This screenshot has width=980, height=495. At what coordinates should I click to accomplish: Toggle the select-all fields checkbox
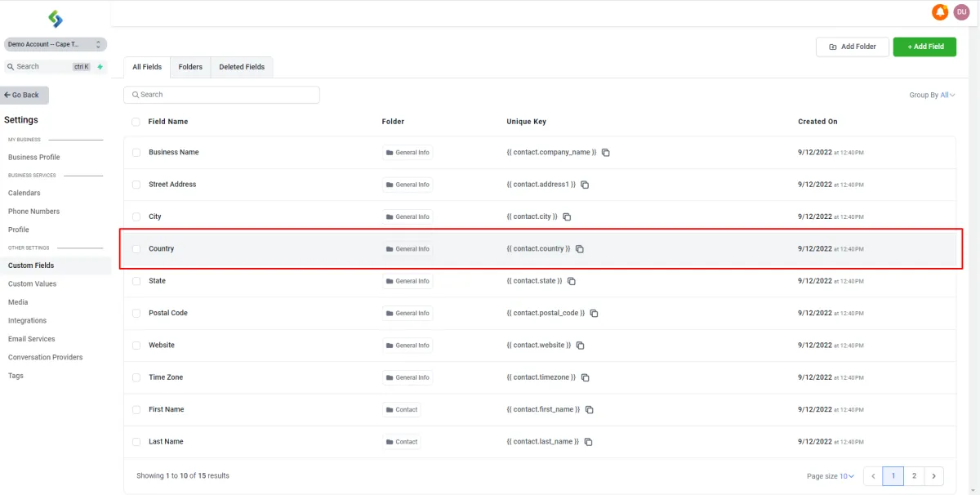[136, 122]
